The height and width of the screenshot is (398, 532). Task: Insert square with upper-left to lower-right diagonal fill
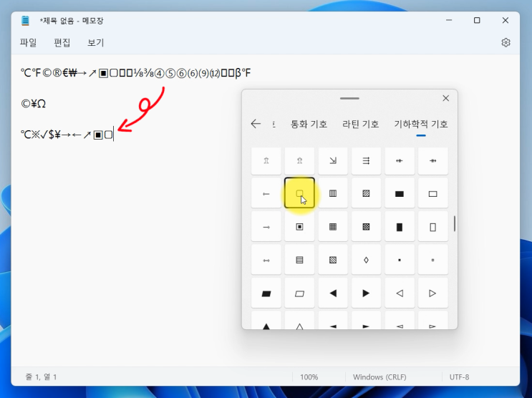[x=333, y=260]
